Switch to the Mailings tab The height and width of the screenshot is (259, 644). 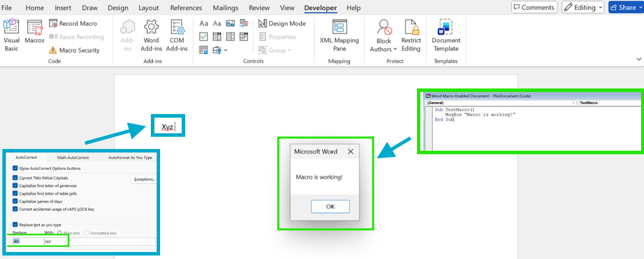pos(226,8)
